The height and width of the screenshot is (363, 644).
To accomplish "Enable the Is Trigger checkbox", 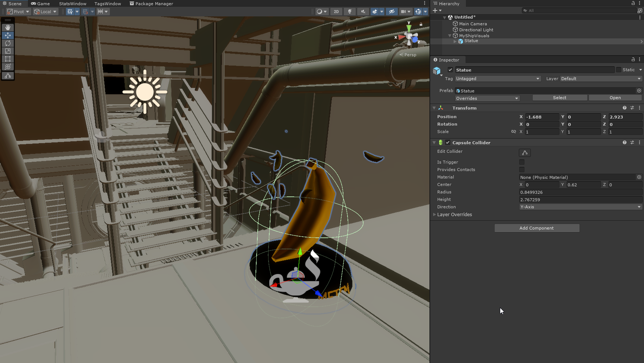I will [x=522, y=162].
